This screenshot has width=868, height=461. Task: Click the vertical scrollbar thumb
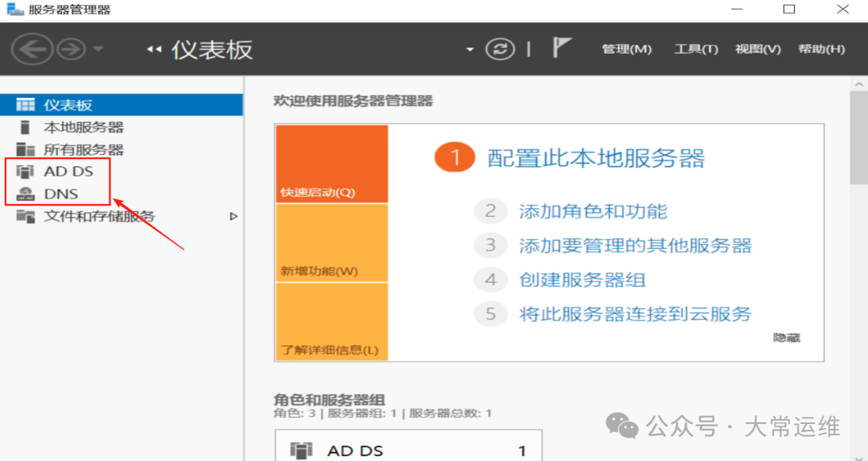coord(858,138)
